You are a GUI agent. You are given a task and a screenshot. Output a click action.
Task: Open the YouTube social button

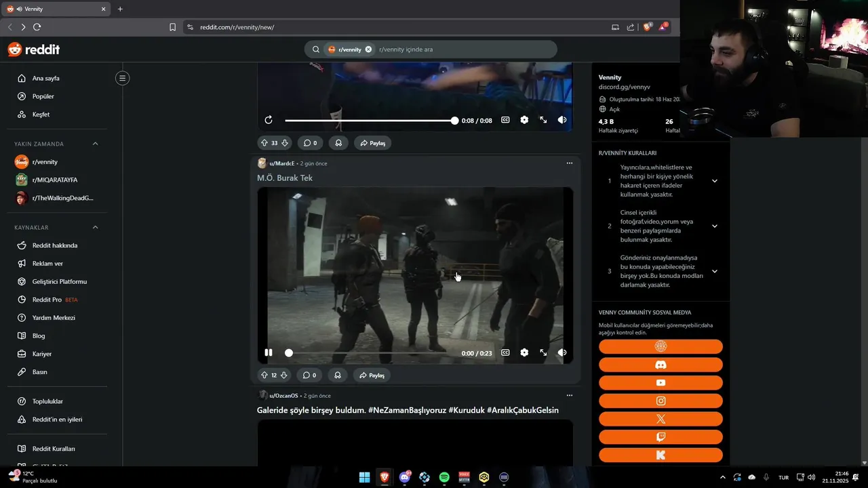point(660,383)
